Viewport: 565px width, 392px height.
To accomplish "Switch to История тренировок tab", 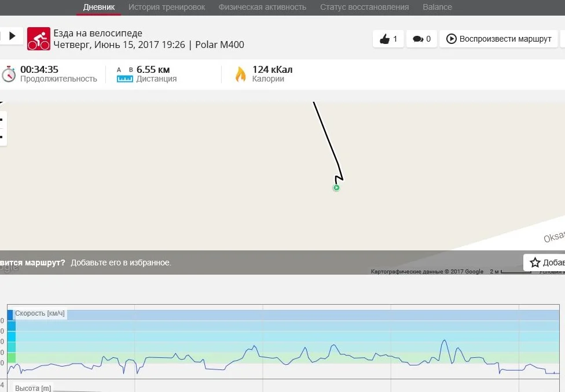I will (x=167, y=7).
